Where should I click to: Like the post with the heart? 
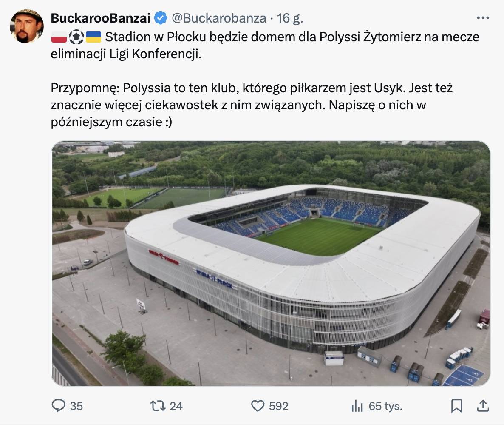click(258, 406)
